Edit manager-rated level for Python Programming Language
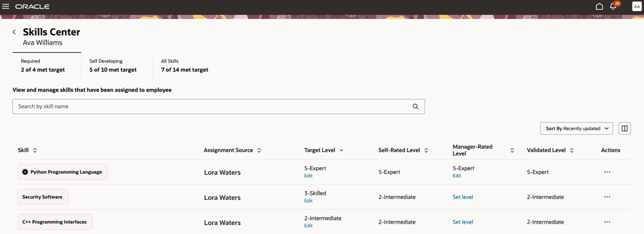644x234 pixels. click(x=457, y=175)
